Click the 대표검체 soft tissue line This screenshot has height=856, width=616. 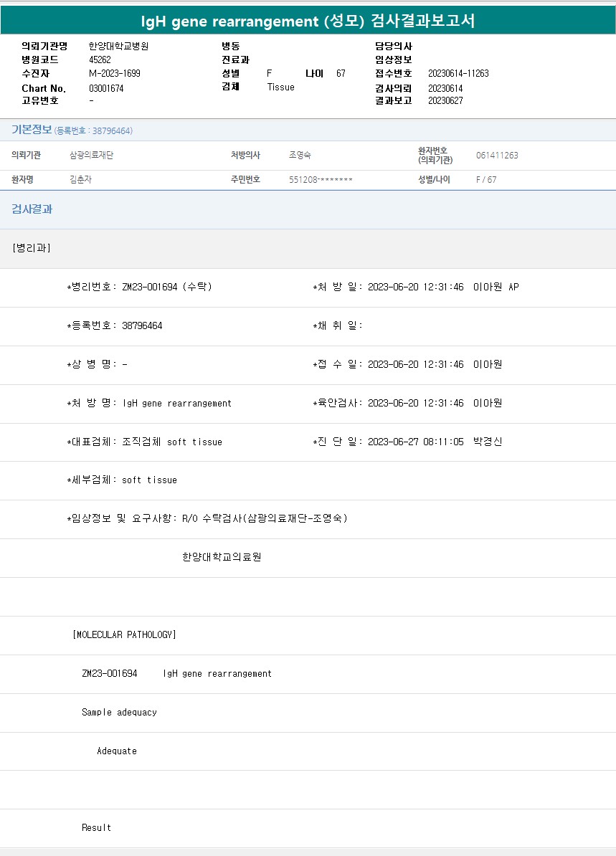tap(144, 442)
